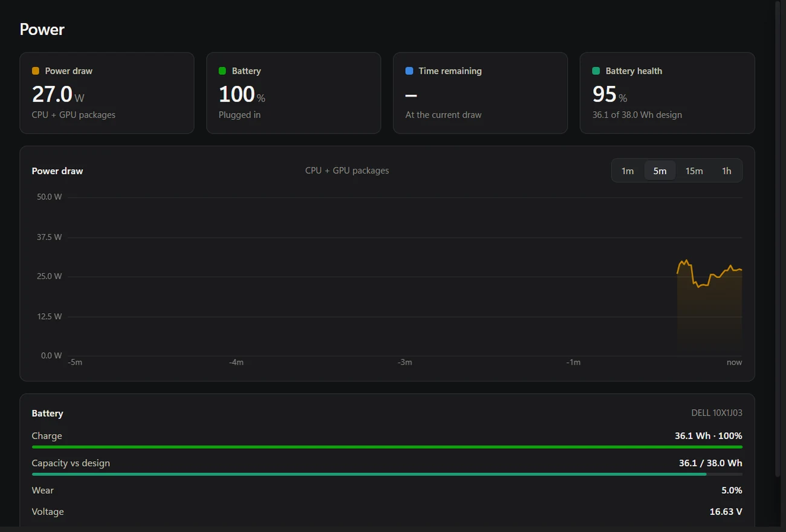Image resolution: width=786 pixels, height=532 pixels.
Task: Select the 5m time range
Action: (x=660, y=171)
